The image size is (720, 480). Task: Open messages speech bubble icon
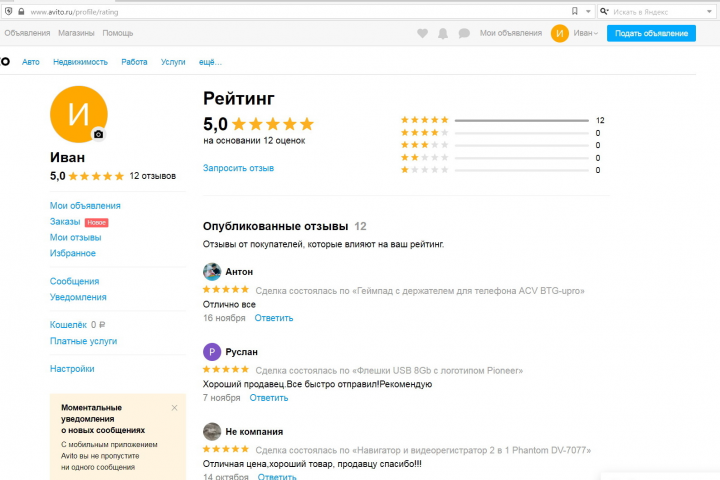(464, 33)
